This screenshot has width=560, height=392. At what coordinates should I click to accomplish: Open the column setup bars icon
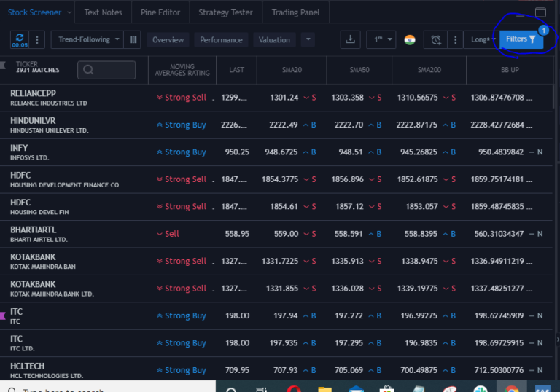(x=133, y=39)
